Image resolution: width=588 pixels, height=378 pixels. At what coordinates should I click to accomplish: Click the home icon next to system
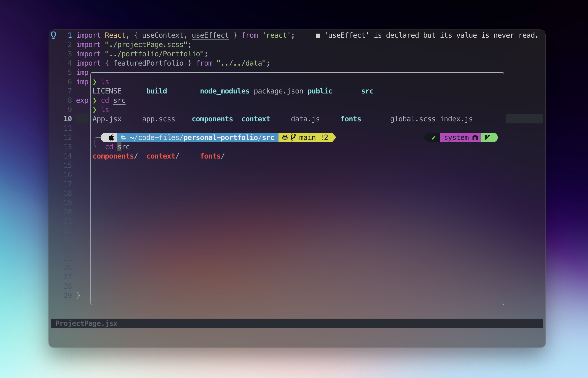[x=475, y=138]
